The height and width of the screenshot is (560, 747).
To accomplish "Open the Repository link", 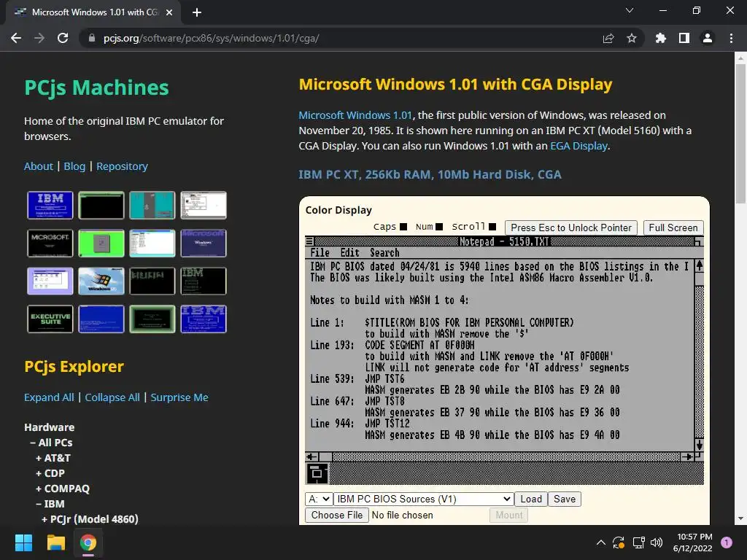I will pyautogui.click(x=122, y=166).
